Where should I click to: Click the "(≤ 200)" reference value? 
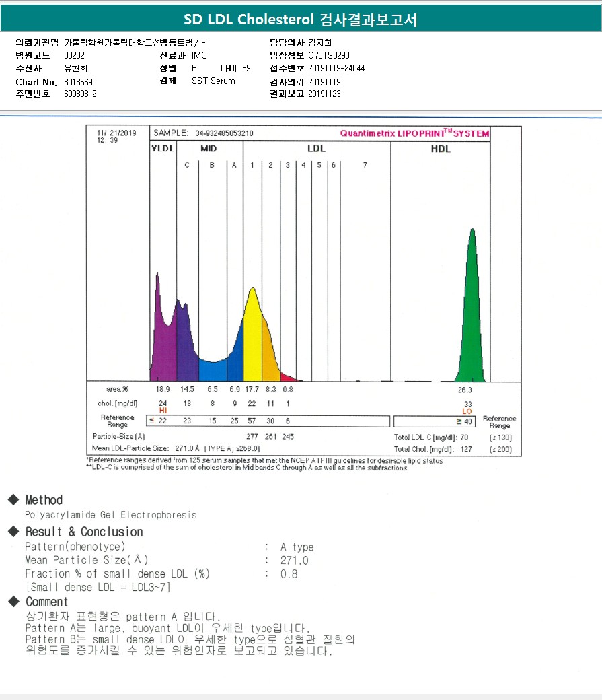[x=500, y=449]
